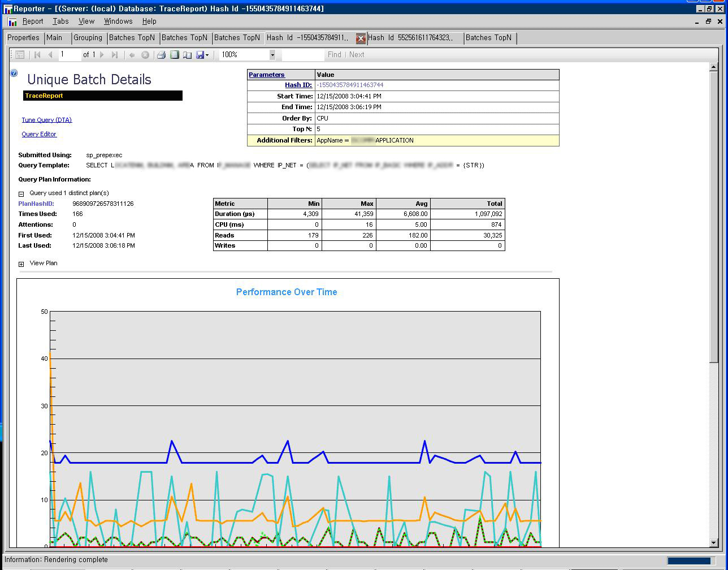Click the document map icon in report toolbar
Viewport: 728px width, 570px height.
point(20,55)
